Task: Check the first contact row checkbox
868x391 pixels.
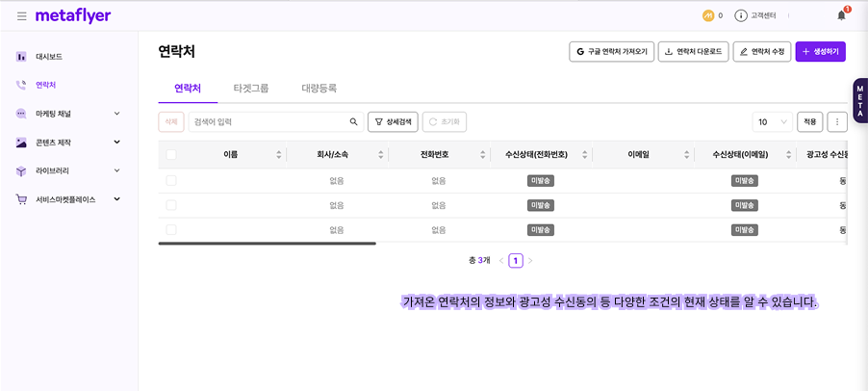Action: [171, 180]
